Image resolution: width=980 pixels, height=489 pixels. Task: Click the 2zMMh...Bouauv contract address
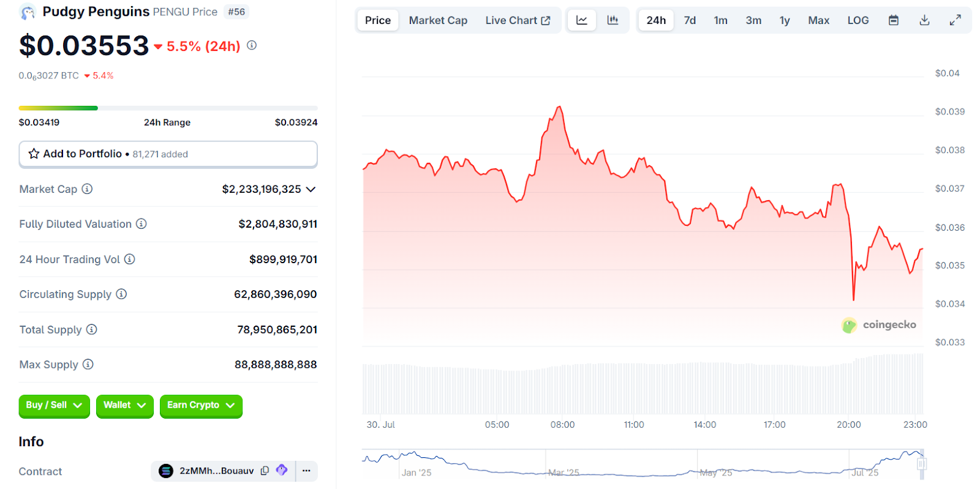coord(216,471)
